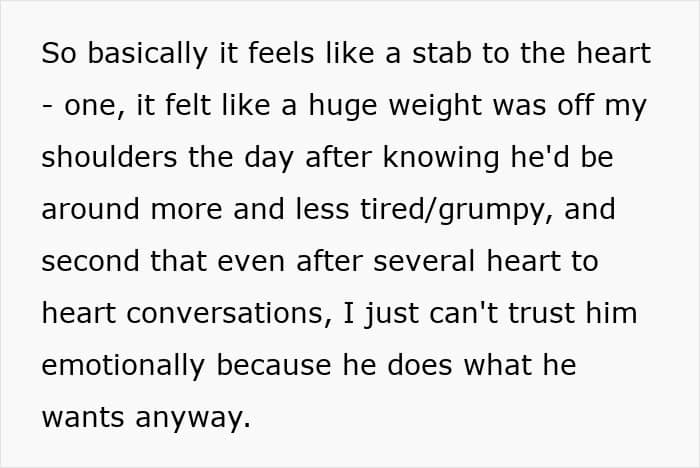700x468 pixels.
Task: Click the word "can't"
Action: 439,314
